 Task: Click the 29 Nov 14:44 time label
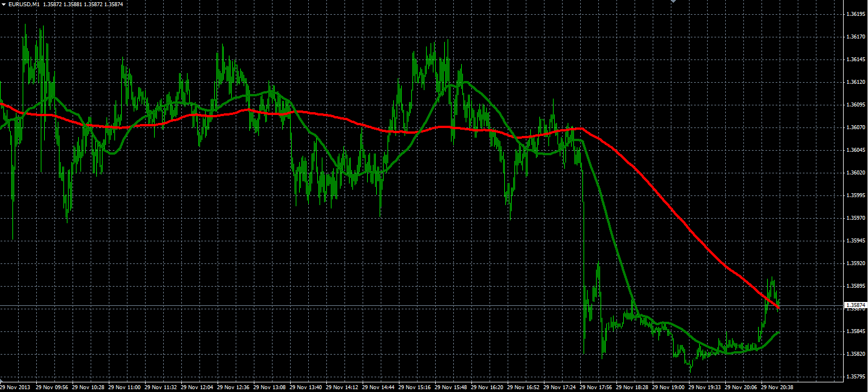tap(378, 387)
